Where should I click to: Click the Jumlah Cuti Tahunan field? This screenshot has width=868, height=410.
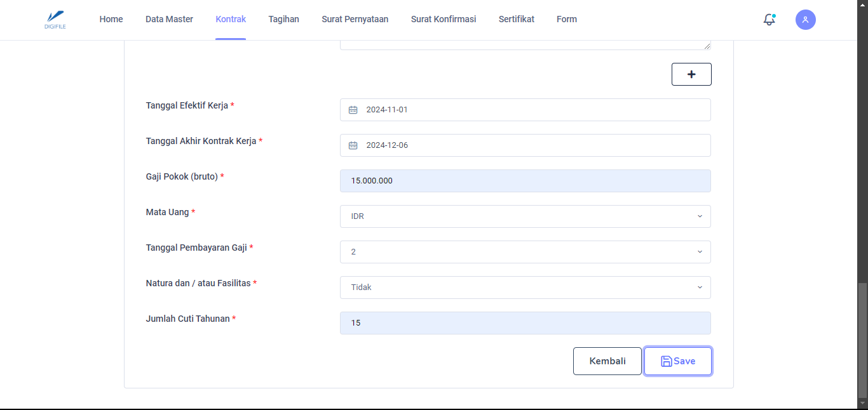point(525,323)
